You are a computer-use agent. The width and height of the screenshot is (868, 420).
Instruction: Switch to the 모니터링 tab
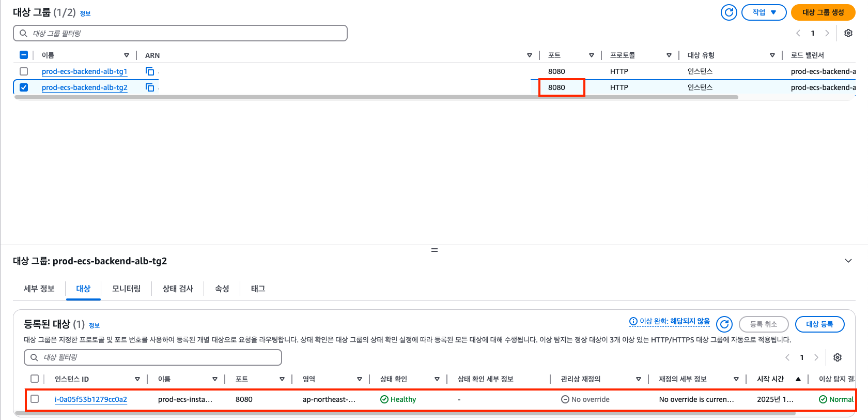pos(127,289)
